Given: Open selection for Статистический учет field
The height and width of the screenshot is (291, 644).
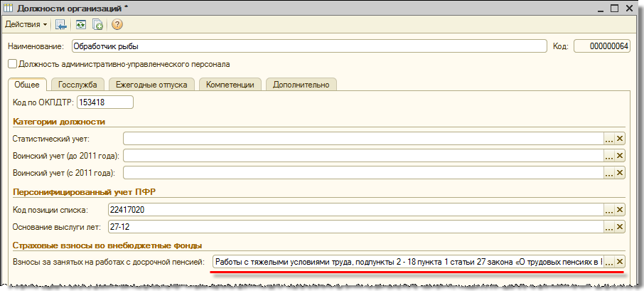Looking at the screenshot, I should pos(608,139).
